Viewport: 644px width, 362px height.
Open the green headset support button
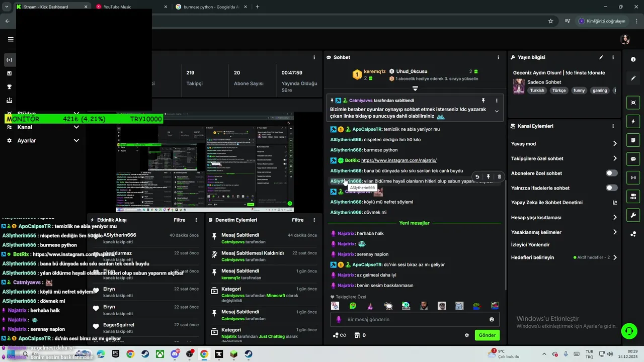tap(629, 331)
